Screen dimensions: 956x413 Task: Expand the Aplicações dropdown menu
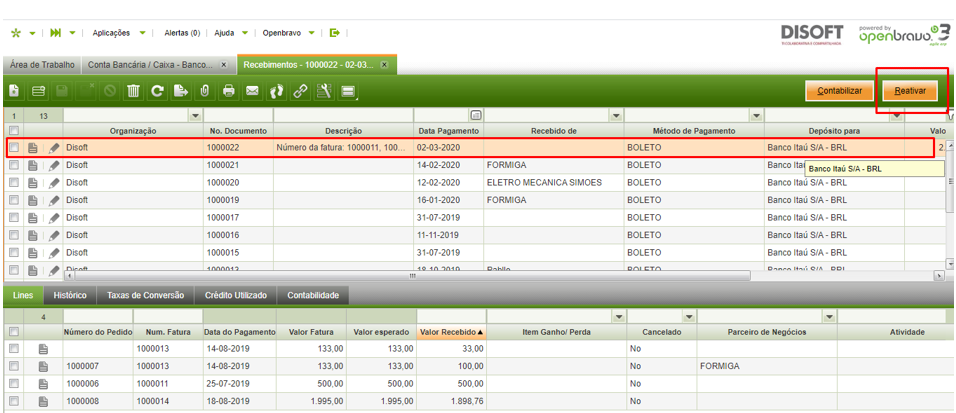pos(142,33)
